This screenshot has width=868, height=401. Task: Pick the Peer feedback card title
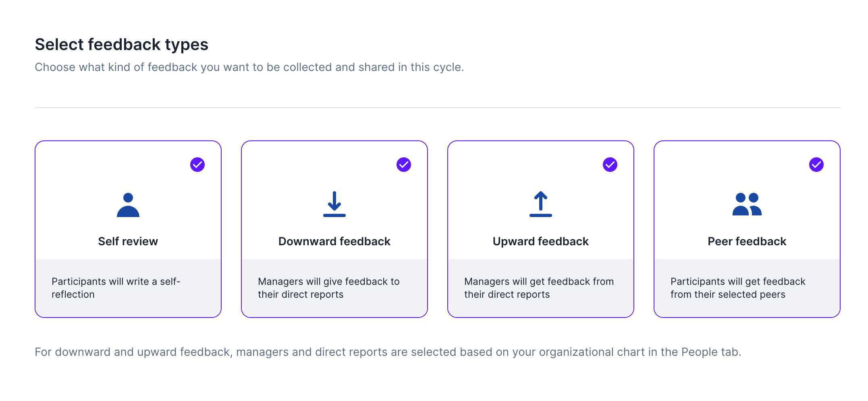[747, 241]
